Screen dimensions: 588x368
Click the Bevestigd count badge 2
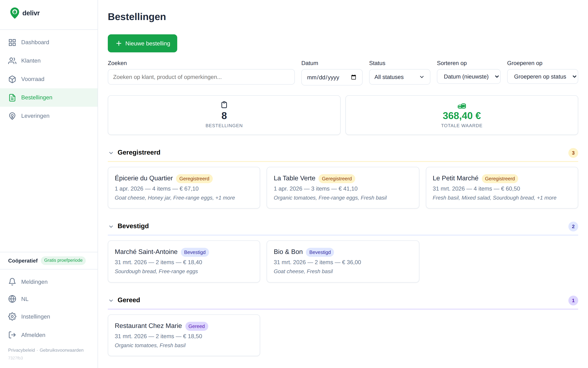[573, 226]
